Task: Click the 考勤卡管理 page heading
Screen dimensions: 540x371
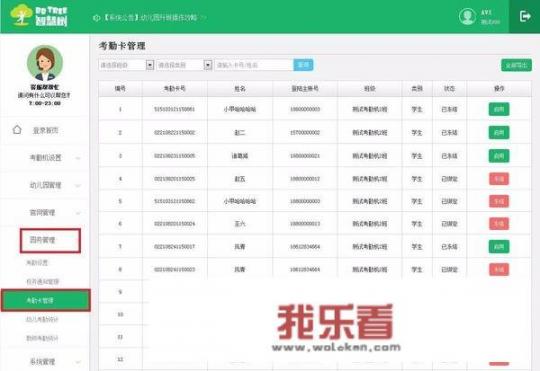Action: click(122, 46)
